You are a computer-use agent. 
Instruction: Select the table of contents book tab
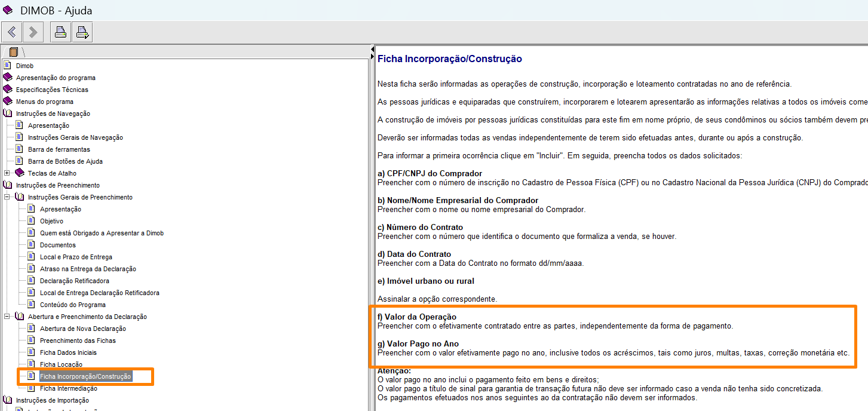tap(14, 52)
